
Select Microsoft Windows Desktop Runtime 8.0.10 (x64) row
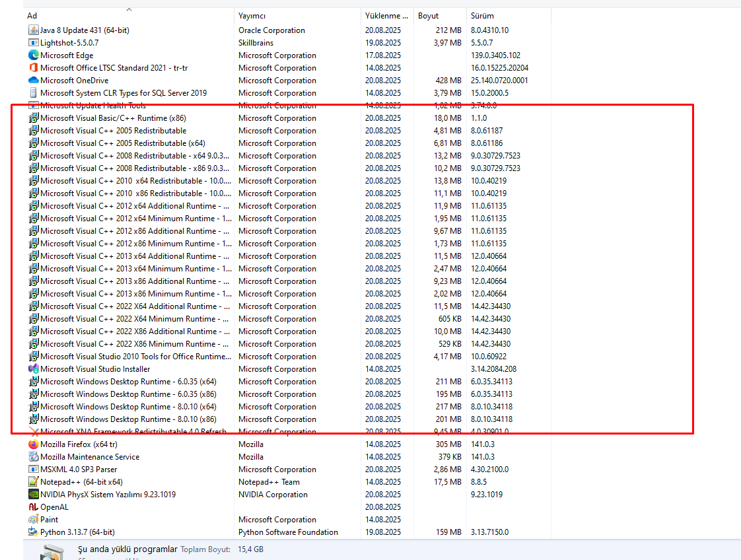click(128, 407)
